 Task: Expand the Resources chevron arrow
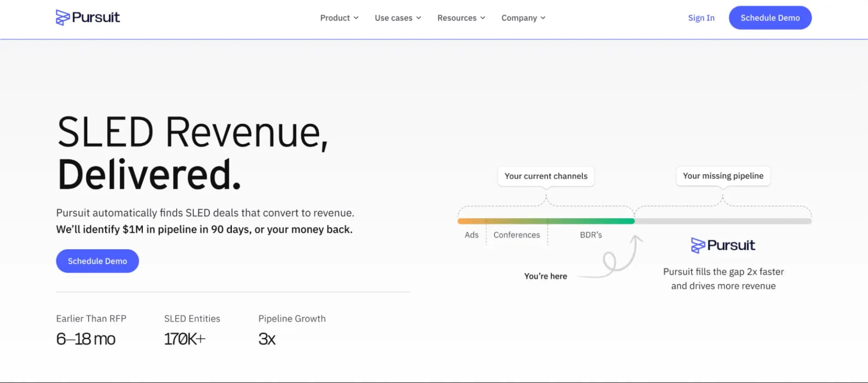[483, 18]
